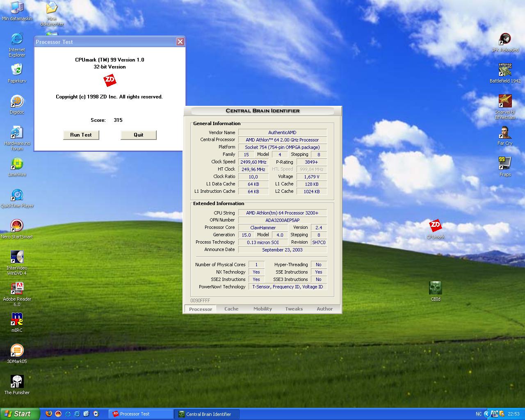Open JFK Reloaded shortcut
Image resolution: width=525 pixels, height=420 pixels.
click(505, 39)
